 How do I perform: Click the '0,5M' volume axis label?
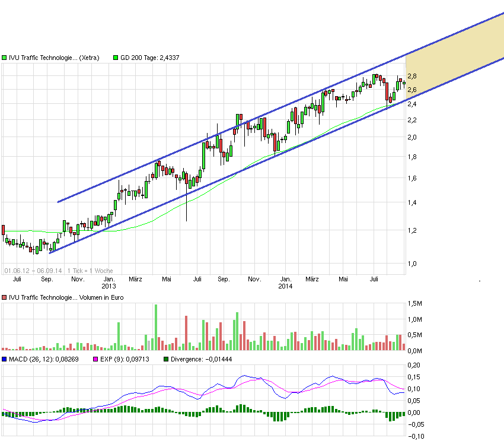tap(415, 335)
